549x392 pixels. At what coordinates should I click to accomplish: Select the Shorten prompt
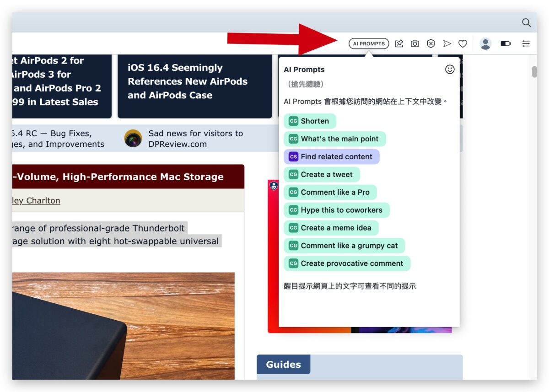(x=310, y=121)
